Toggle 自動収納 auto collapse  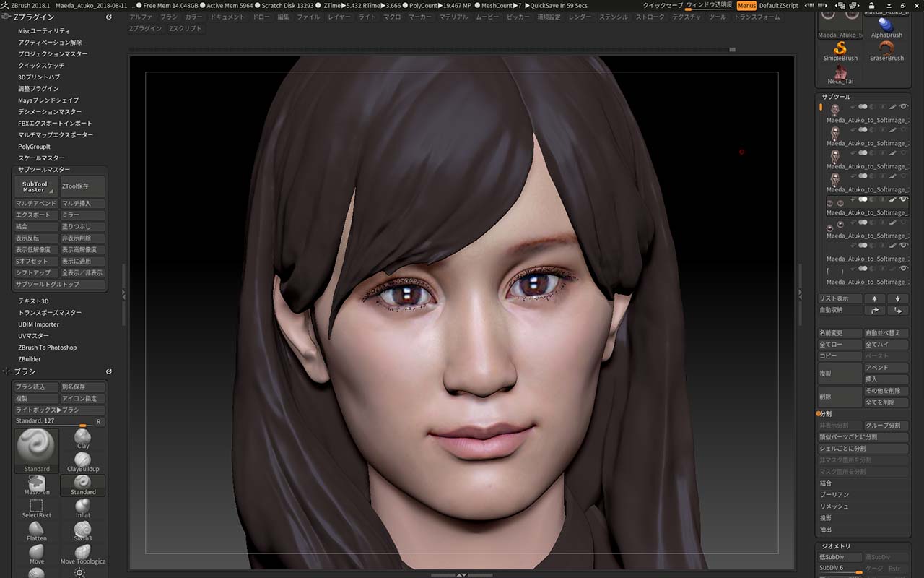point(840,310)
